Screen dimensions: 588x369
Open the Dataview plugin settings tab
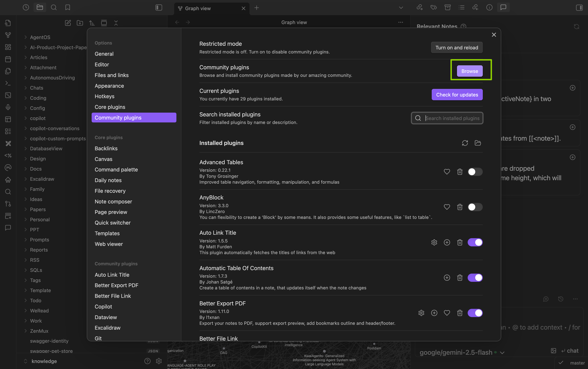134,317
